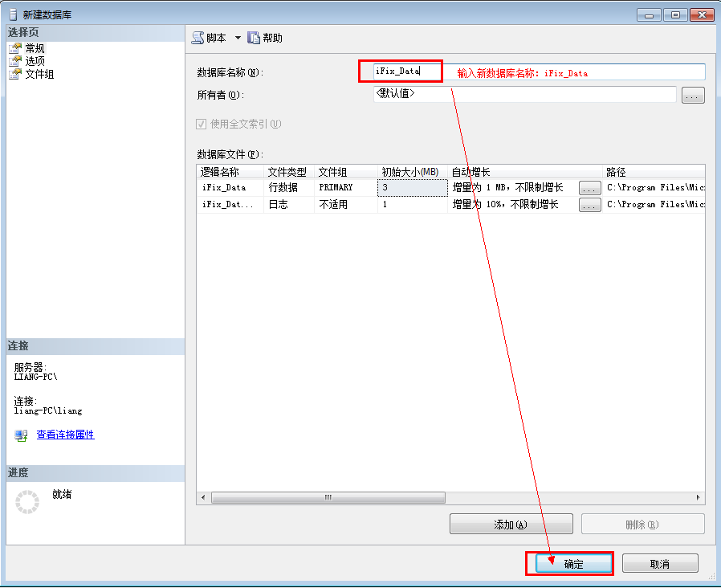This screenshot has width=721, height=588.
Task: Open the 查看连接属性 link
Action: (65, 435)
